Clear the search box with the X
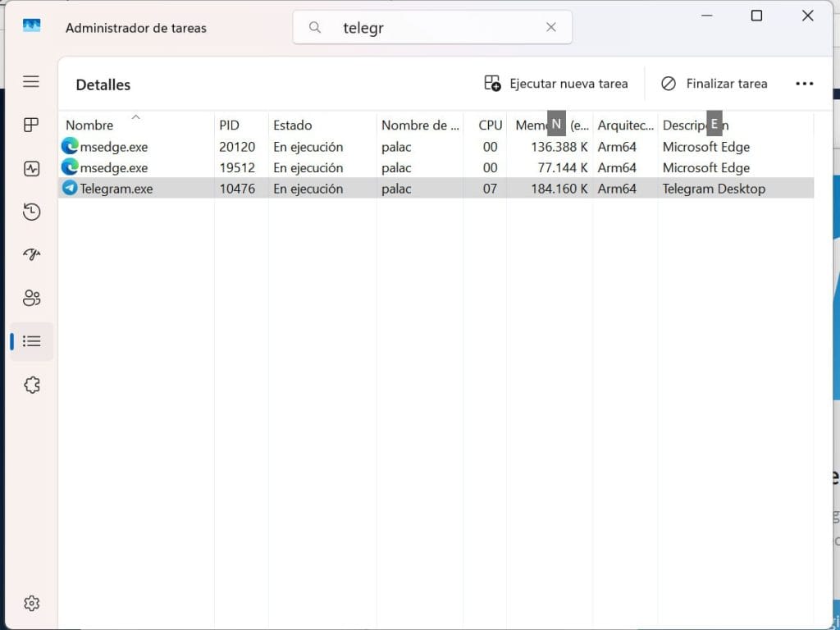This screenshot has width=840, height=630. click(x=550, y=27)
